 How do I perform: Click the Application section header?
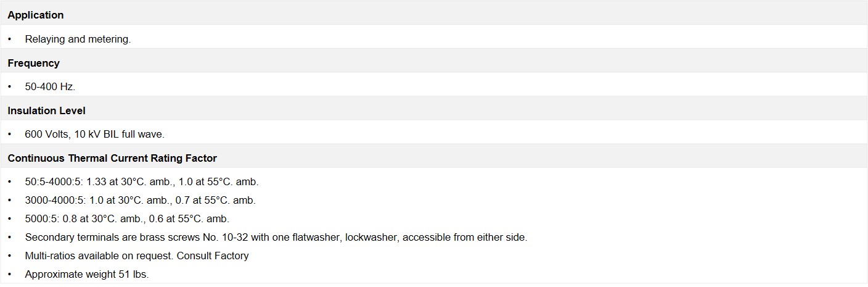coord(36,15)
